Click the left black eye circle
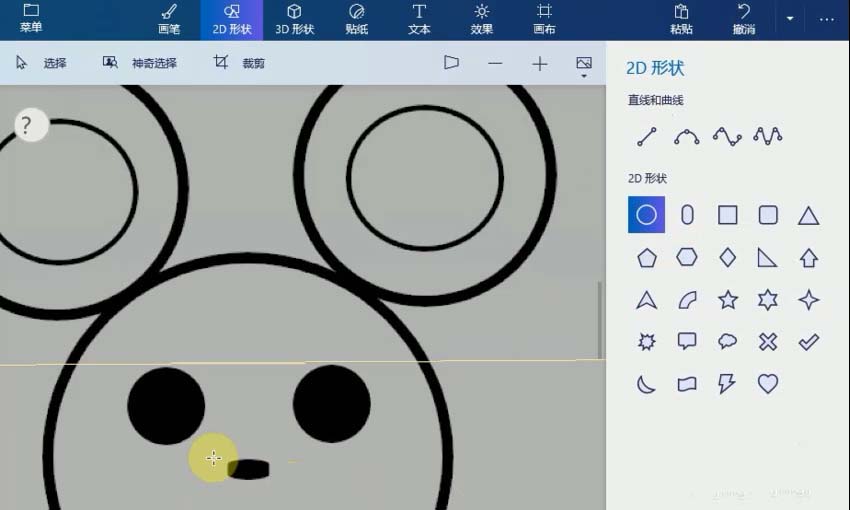The width and height of the screenshot is (850, 510). [166, 406]
